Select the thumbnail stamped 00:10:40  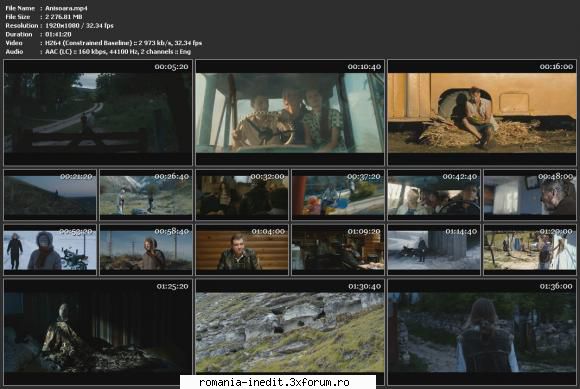(x=290, y=112)
